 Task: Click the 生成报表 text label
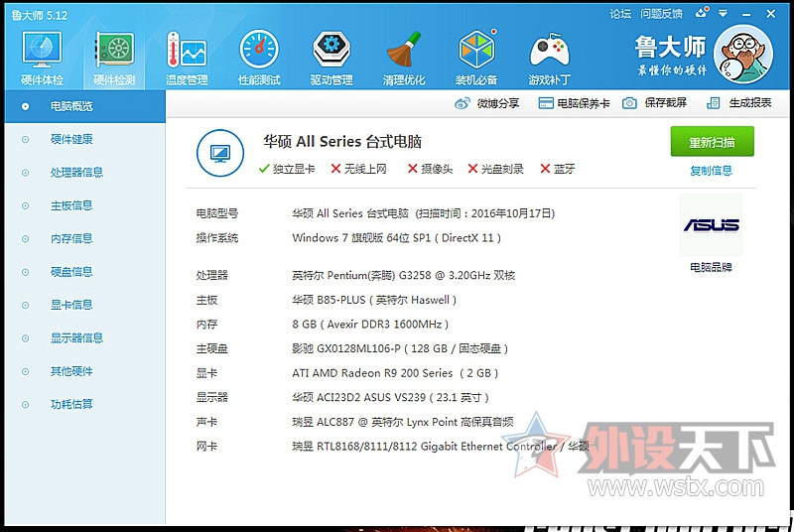[750, 103]
